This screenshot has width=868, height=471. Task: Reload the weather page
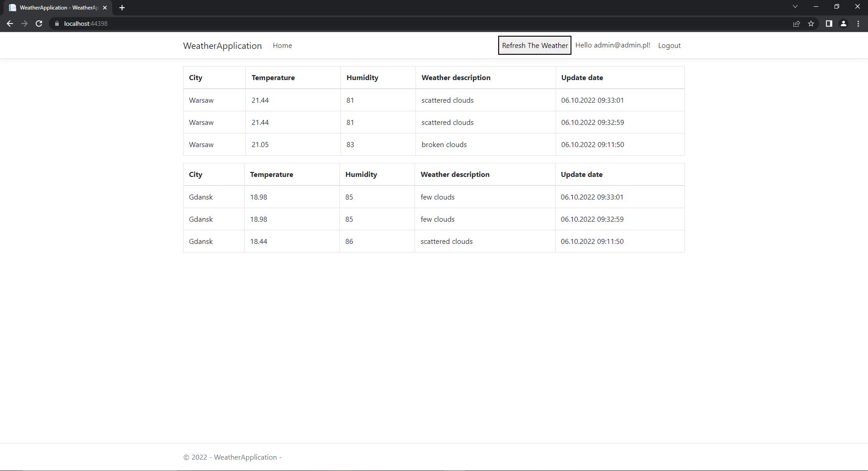coord(39,24)
